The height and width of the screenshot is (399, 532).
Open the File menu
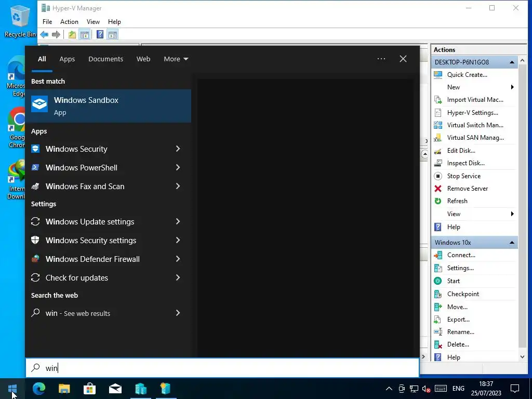click(47, 22)
